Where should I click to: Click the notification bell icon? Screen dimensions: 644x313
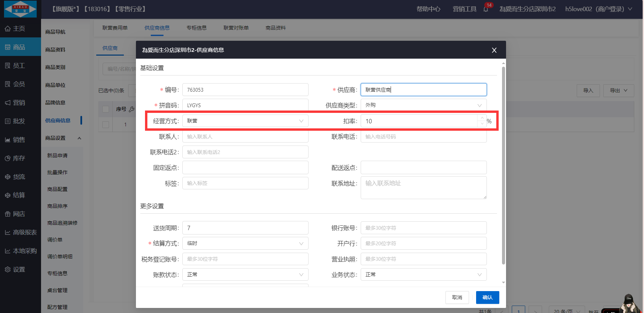tap(486, 9)
